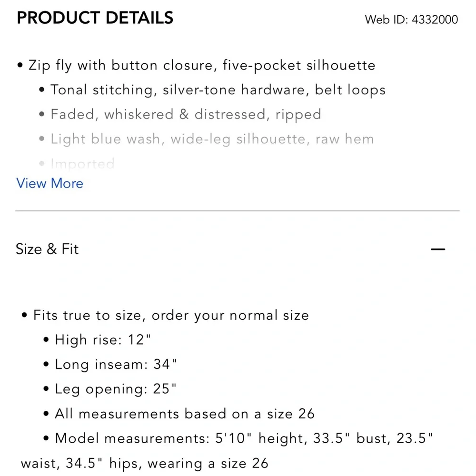476x476 pixels.
Task: Select the faded Imported bullet text
Action: (82, 164)
